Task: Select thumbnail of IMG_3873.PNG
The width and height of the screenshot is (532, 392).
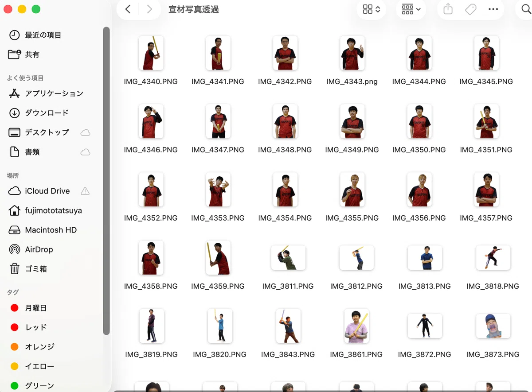Action: point(493,326)
